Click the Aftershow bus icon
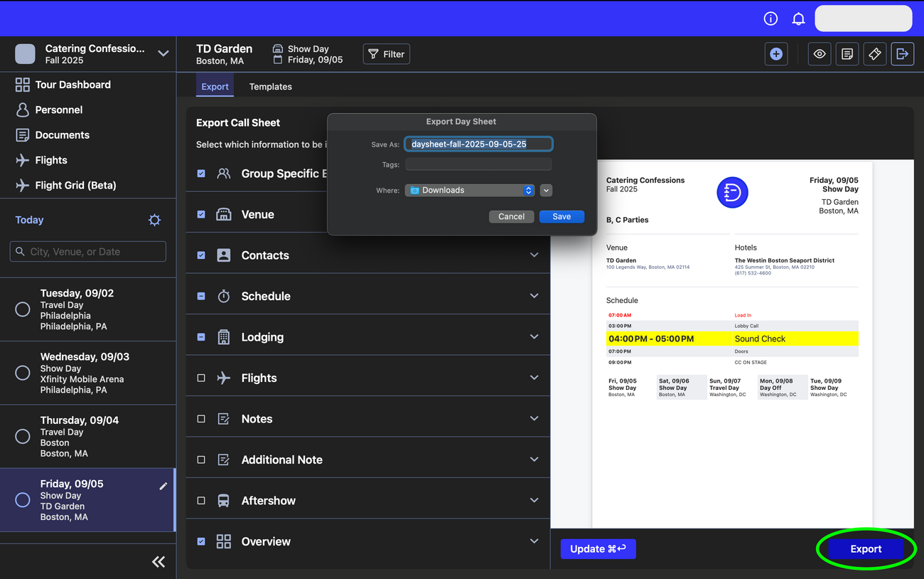The width and height of the screenshot is (924, 579). pyautogui.click(x=224, y=501)
